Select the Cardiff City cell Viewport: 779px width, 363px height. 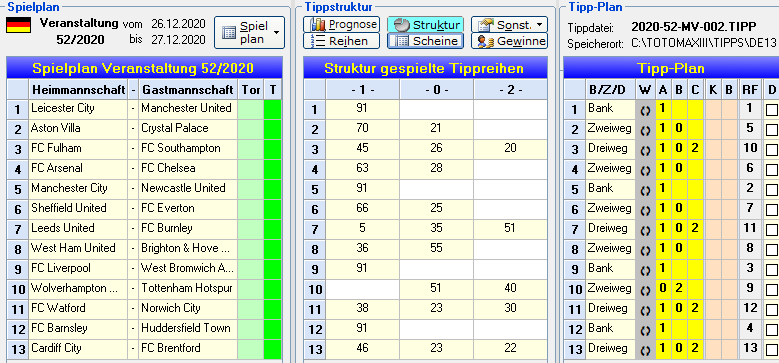pyautogui.click(x=78, y=349)
